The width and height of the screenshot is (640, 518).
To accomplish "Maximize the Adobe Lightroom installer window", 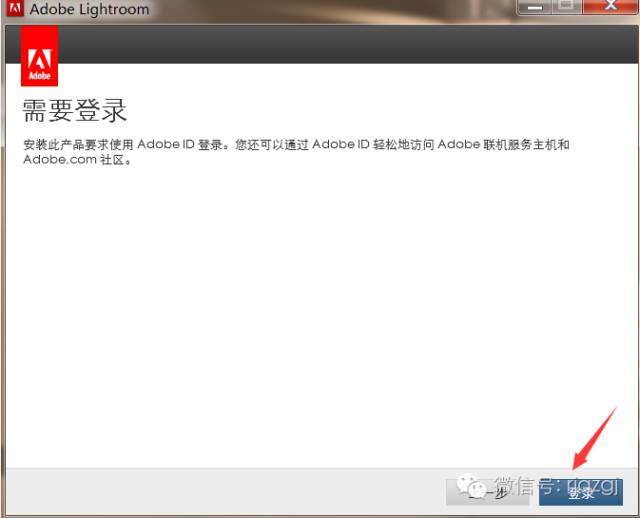I will click(565, 7).
